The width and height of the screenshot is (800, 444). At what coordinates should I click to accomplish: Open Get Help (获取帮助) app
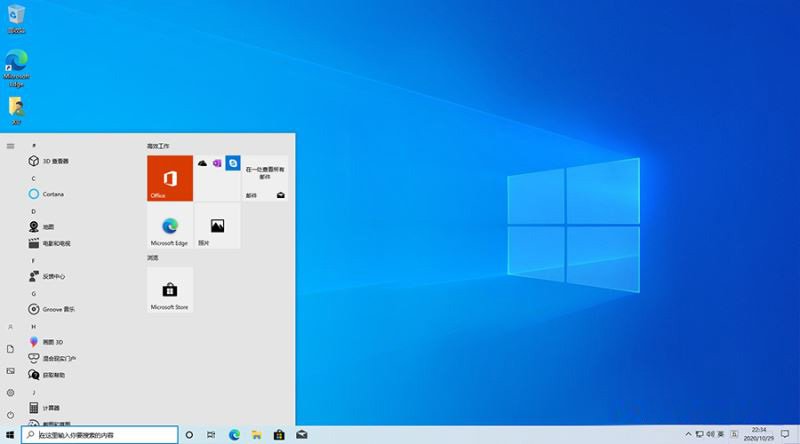coord(47,375)
